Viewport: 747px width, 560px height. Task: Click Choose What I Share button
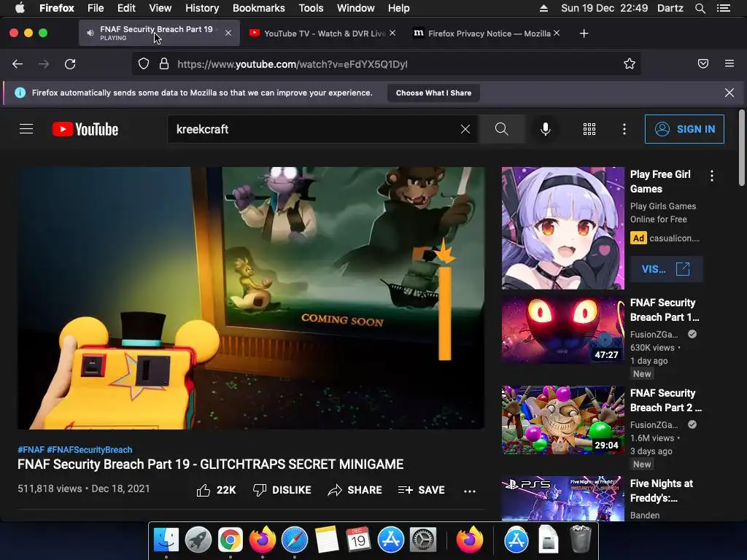click(433, 93)
